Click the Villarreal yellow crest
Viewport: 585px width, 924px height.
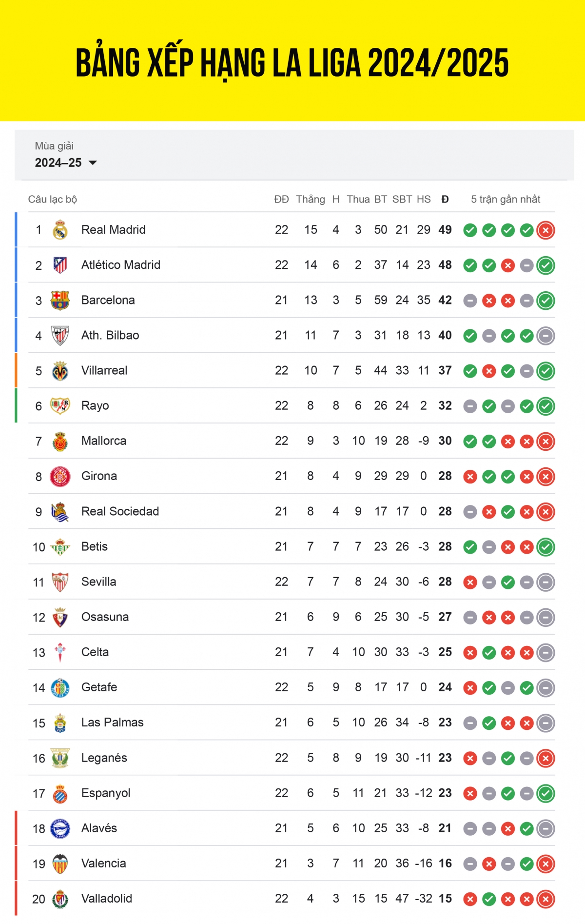pyautogui.click(x=60, y=371)
